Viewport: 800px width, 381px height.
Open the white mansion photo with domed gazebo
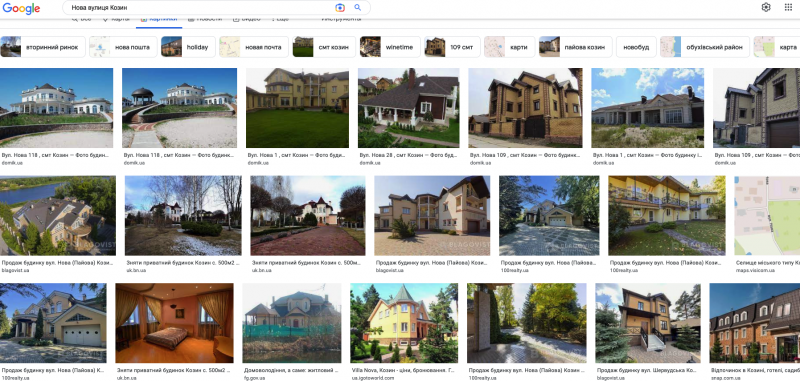180,108
